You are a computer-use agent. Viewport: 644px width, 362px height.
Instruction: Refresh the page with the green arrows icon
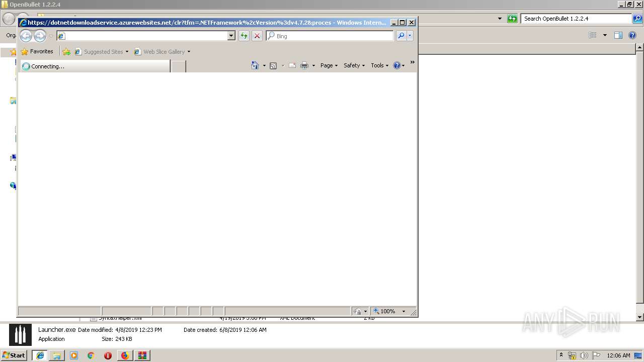pos(244,36)
